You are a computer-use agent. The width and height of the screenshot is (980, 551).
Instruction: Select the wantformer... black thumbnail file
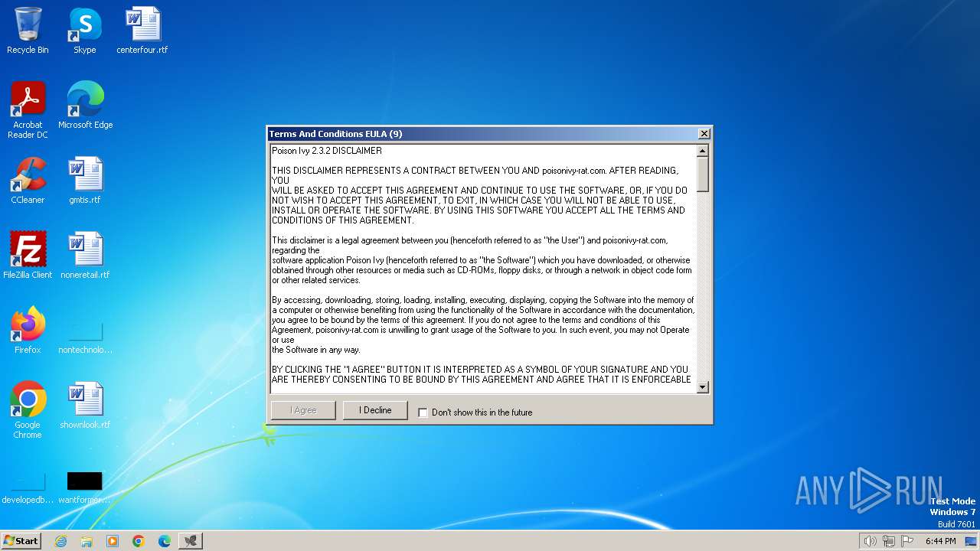85,488
